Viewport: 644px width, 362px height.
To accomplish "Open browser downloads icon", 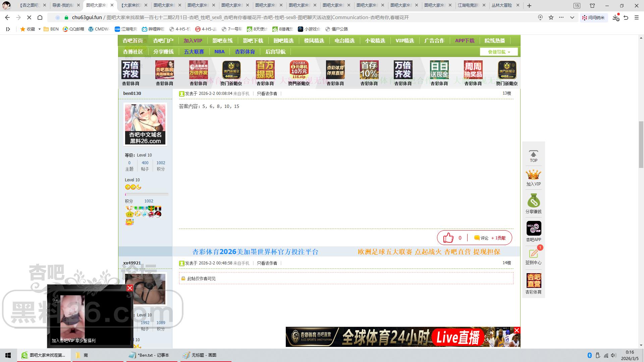I will click(x=615, y=17).
